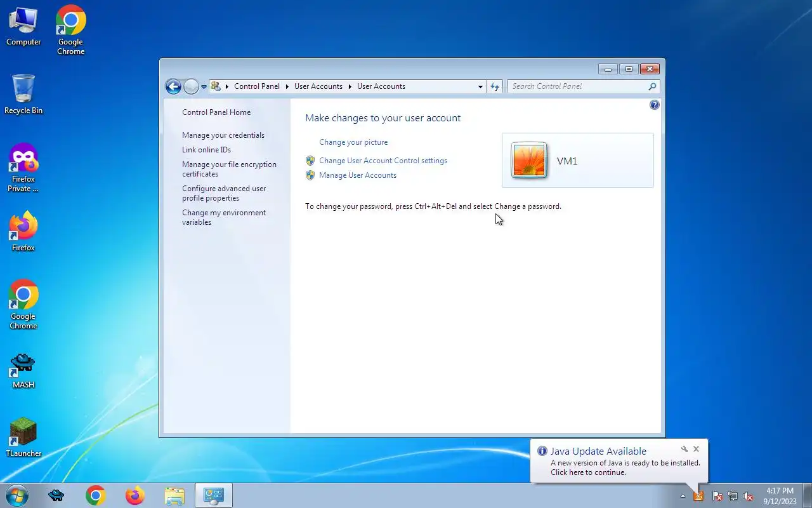The image size is (812, 508).
Task: Close the Java Update Available notification
Action: pyautogui.click(x=696, y=449)
